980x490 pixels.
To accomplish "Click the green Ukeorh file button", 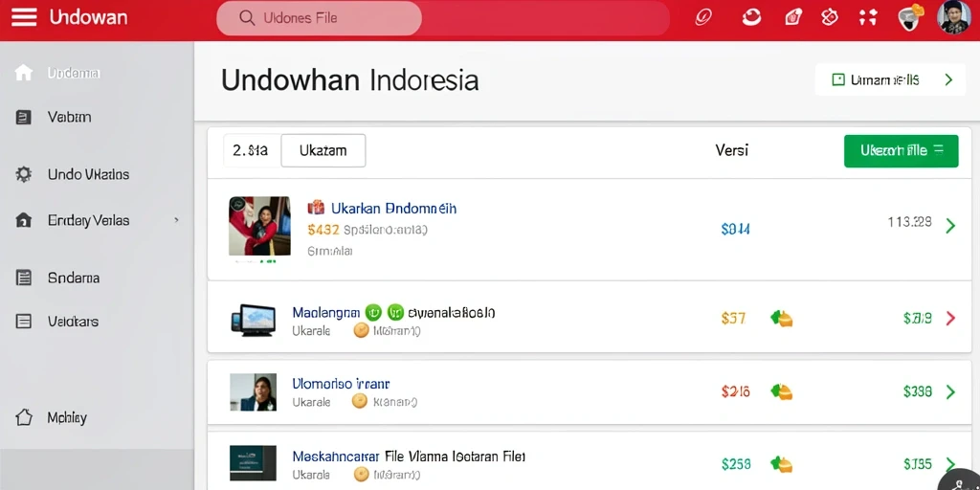I will click(901, 150).
